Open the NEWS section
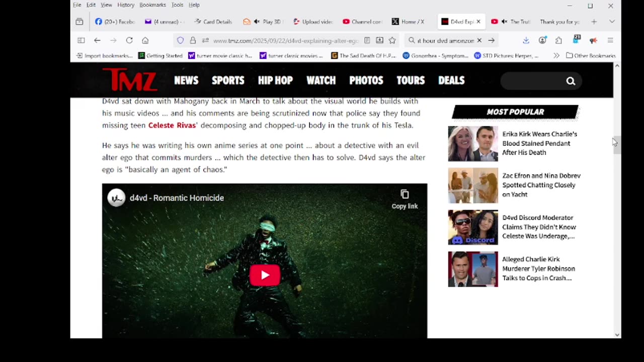This screenshot has height=362, width=644. click(x=186, y=80)
